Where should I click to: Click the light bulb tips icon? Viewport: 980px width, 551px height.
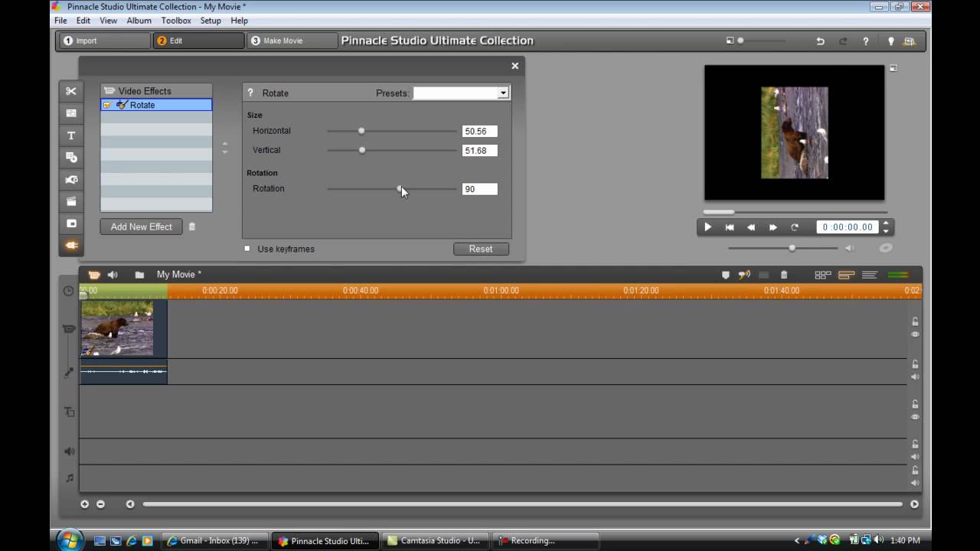[x=890, y=41]
